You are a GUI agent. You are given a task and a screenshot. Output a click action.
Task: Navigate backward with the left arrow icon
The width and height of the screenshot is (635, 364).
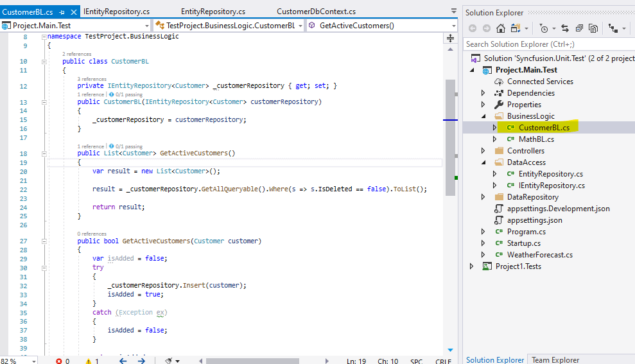[123, 361]
